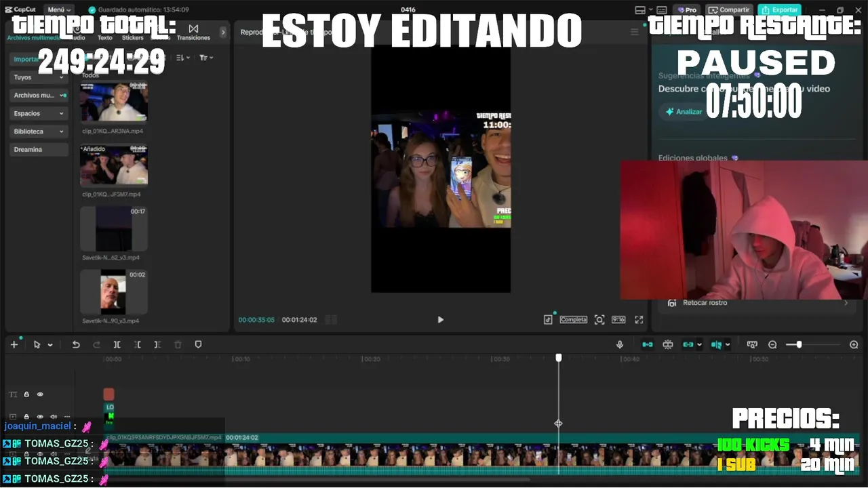Expand the Archivos mu... section
Image resolution: width=868 pixels, height=488 pixels.
pos(39,96)
